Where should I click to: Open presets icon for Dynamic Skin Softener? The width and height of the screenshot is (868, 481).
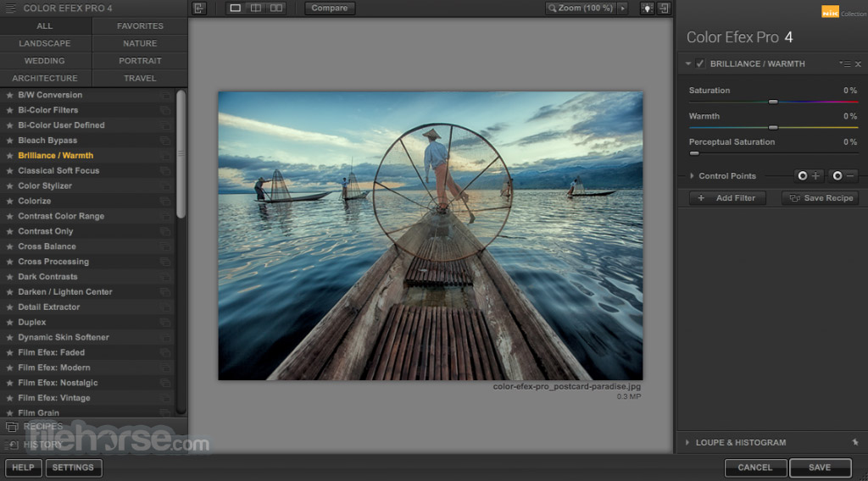click(165, 337)
